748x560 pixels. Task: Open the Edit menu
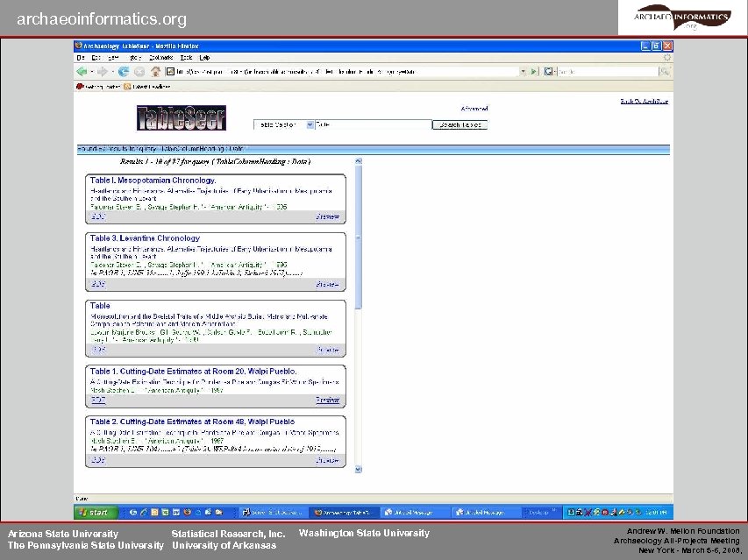point(96,58)
